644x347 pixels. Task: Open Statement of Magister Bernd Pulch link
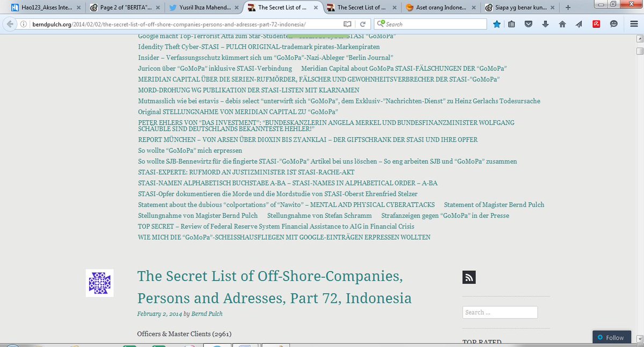(494, 204)
